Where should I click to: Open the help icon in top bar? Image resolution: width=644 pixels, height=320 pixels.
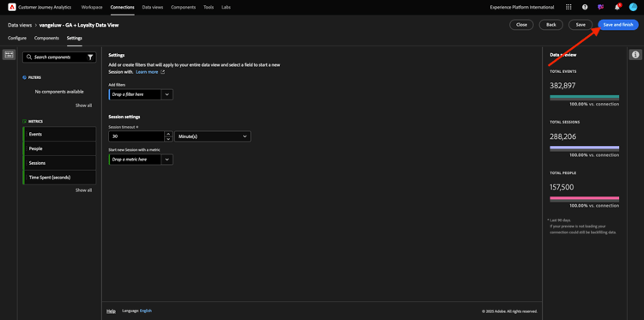[585, 7]
